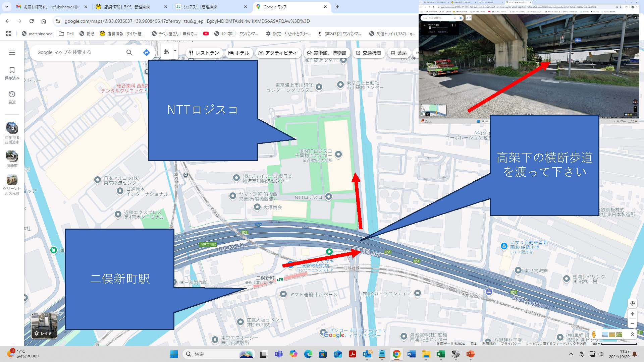
Task: Open the Saved (保存済み) sidebar panel
Action: pyautogui.click(x=12, y=73)
